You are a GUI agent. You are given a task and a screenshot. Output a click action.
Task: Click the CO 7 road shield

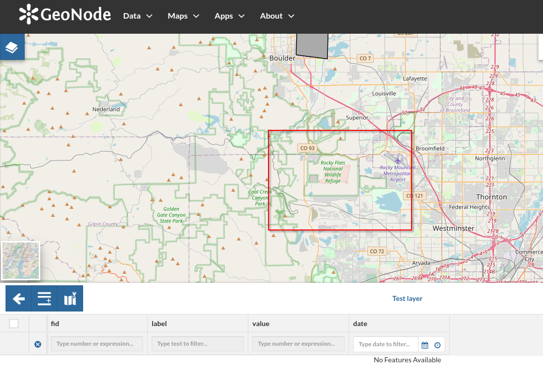[365, 58]
